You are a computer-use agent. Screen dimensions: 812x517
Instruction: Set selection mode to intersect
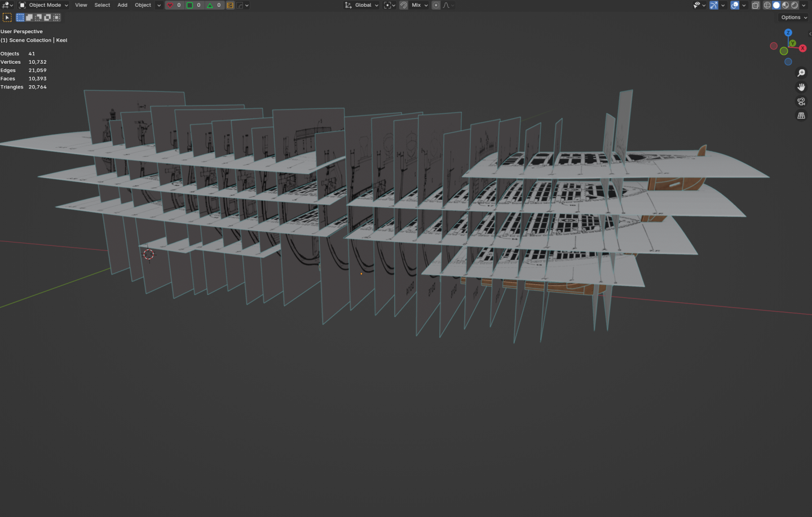click(56, 17)
